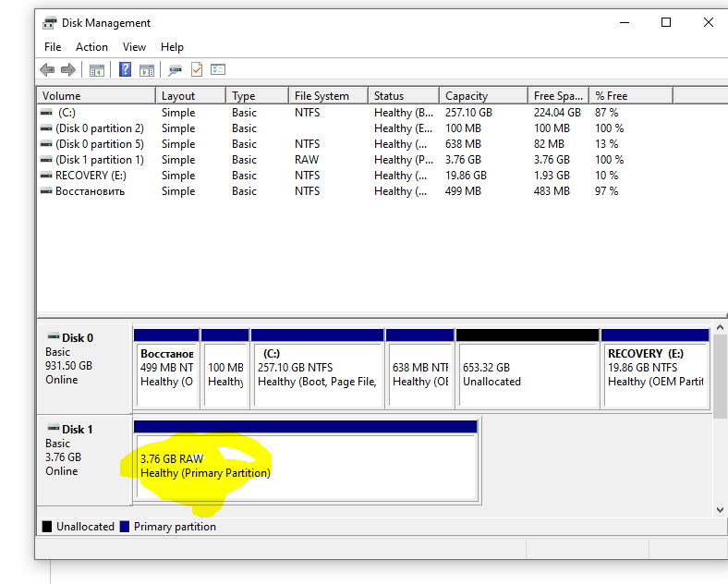Sort by the Free Spa... column header
Screen dimensions: 728x584
(559, 95)
